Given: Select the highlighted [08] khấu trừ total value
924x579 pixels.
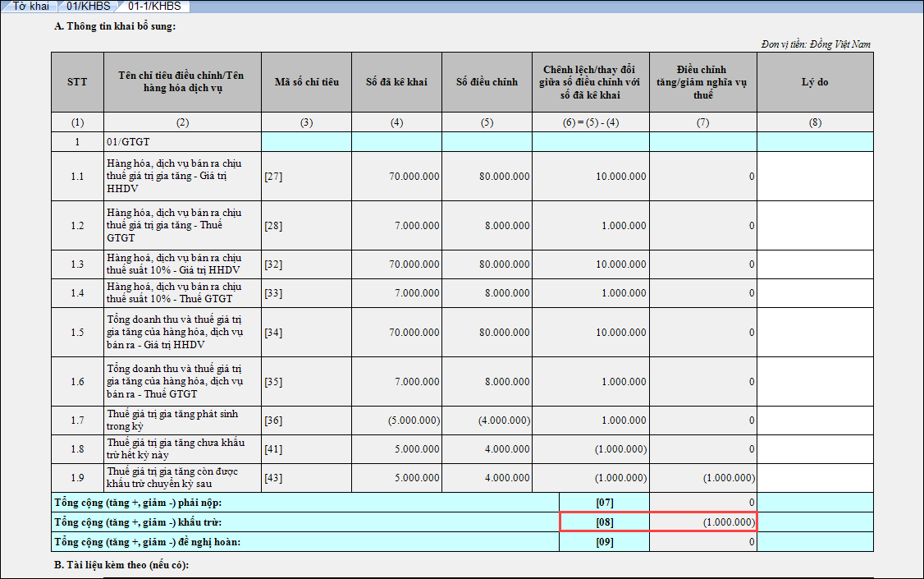Looking at the screenshot, I should [703, 522].
